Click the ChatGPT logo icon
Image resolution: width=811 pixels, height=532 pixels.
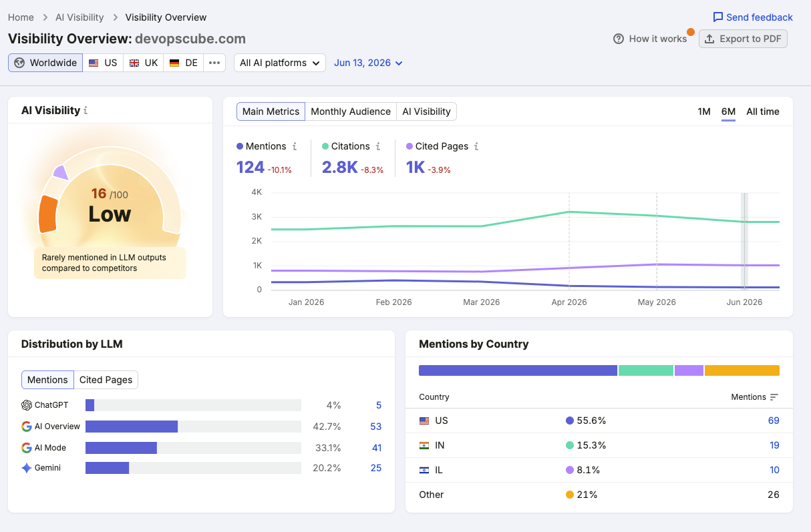(x=27, y=405)
